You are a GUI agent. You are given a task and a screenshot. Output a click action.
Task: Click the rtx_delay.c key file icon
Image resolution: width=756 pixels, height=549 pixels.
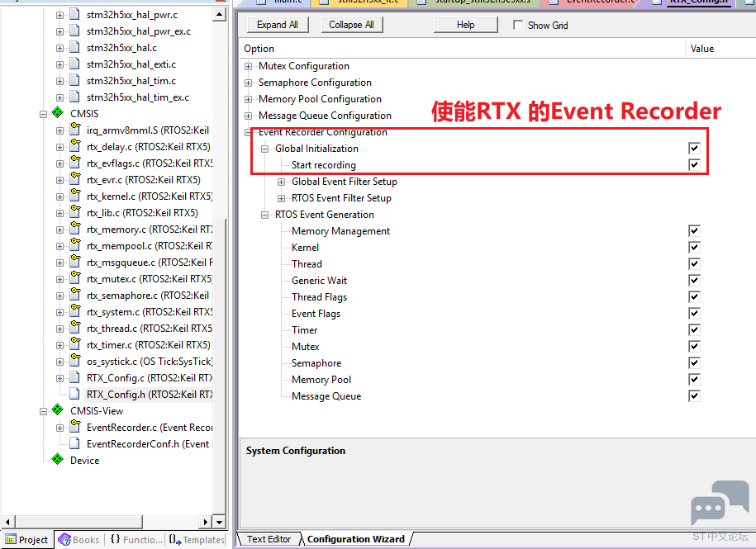tap(75, 145)
